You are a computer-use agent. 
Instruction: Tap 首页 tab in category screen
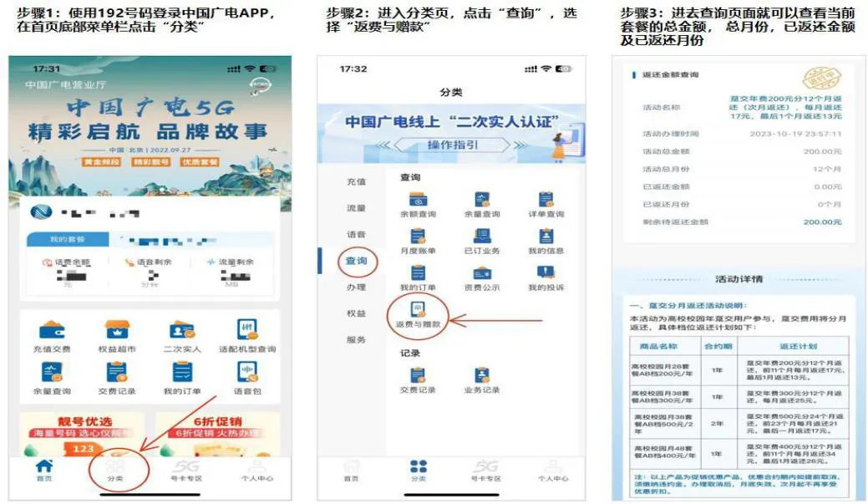pos(351,471)
